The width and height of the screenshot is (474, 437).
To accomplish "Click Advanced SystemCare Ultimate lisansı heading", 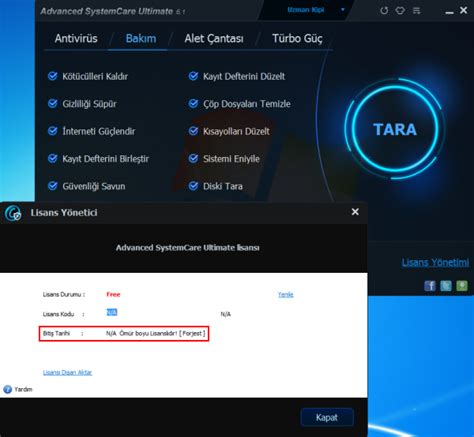I will click(x=188, y=248).
